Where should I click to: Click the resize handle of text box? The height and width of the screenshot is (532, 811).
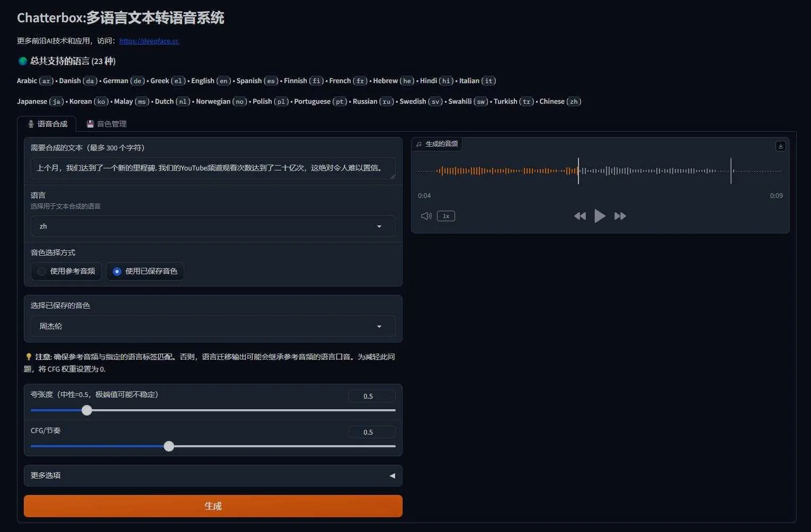click(393, 176)
